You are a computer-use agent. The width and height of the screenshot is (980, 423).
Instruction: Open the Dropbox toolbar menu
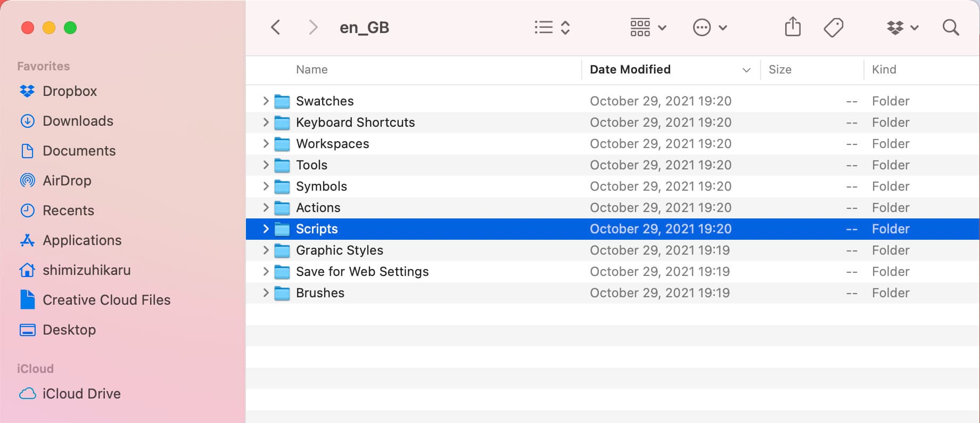click(902, 27)
